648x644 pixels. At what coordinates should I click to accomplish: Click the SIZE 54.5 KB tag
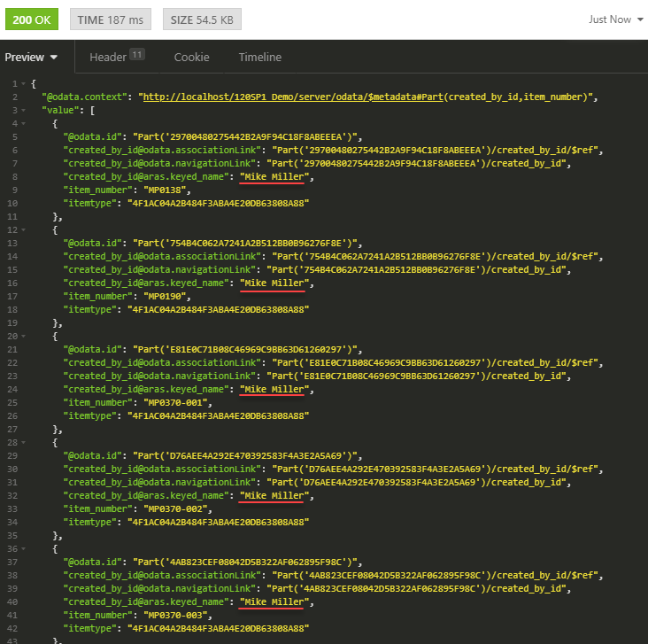pyautogui.click(x=202, y=19)
